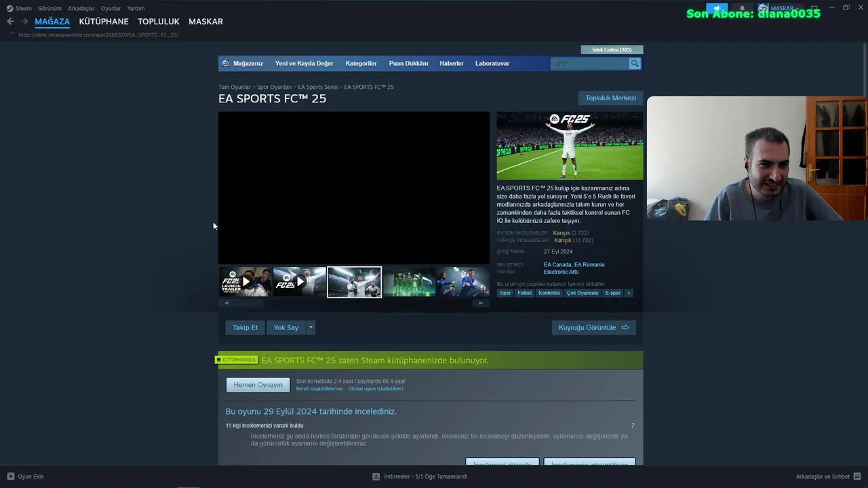
Task: Click the Steam logo menu icon
Action: coord(9,9)
